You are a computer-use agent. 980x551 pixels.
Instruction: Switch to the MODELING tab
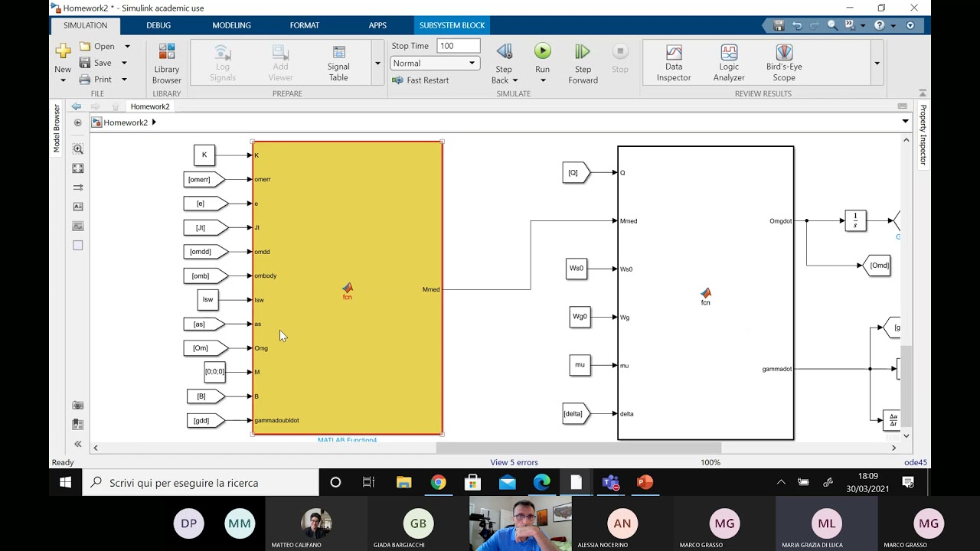231,25
